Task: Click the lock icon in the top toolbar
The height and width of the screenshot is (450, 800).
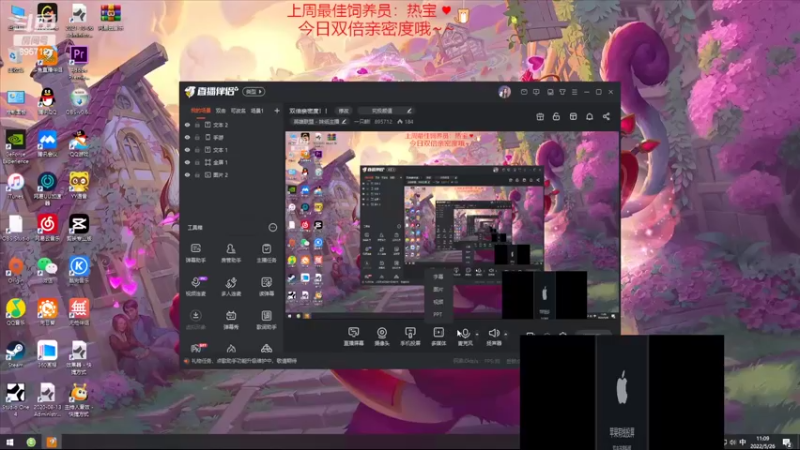Action: [x=556, y=117]
